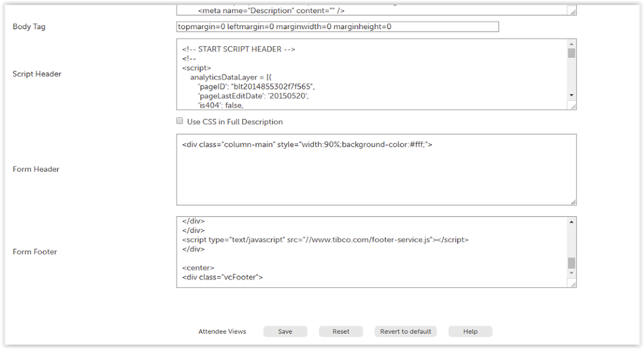Click the 'pageID' code line
Viewport: 644px width, 349px height.
257,86
